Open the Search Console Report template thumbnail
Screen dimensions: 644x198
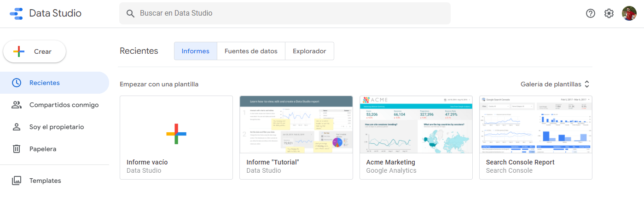pos(535,124)
